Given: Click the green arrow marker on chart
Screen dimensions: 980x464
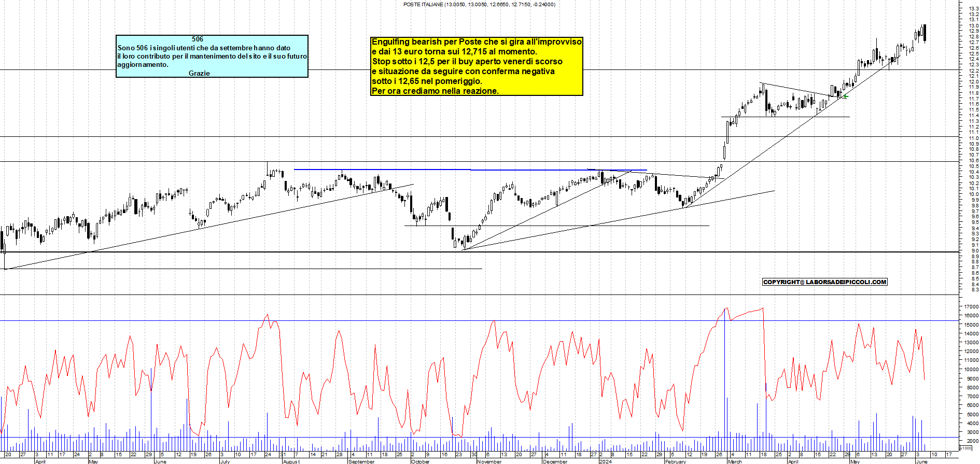Looking at the screenshot, I should [845, 96].
